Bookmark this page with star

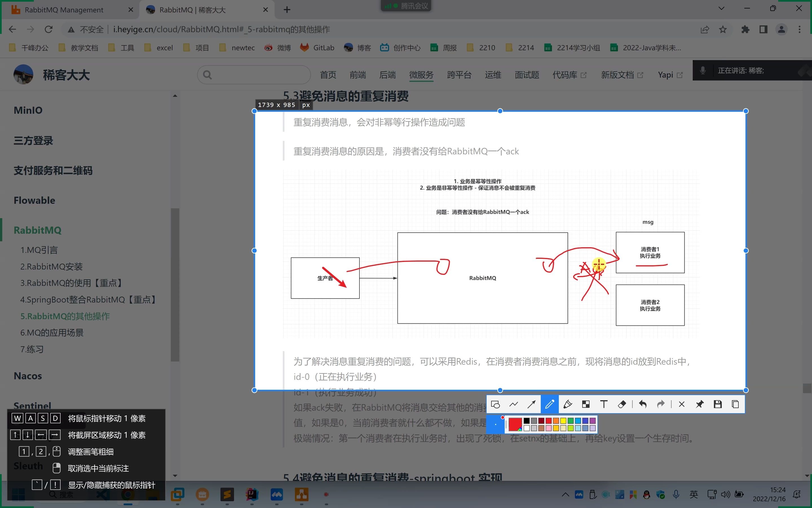tap(723, 30)
